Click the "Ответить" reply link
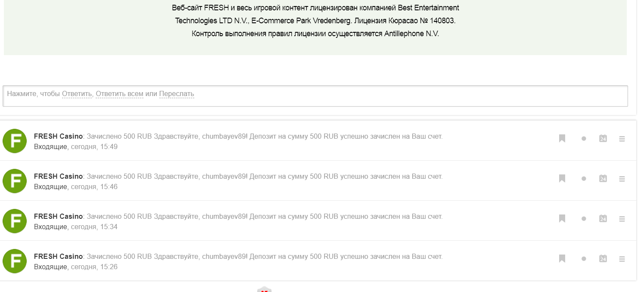Screen dimensions: 644x292 (77, 94)
